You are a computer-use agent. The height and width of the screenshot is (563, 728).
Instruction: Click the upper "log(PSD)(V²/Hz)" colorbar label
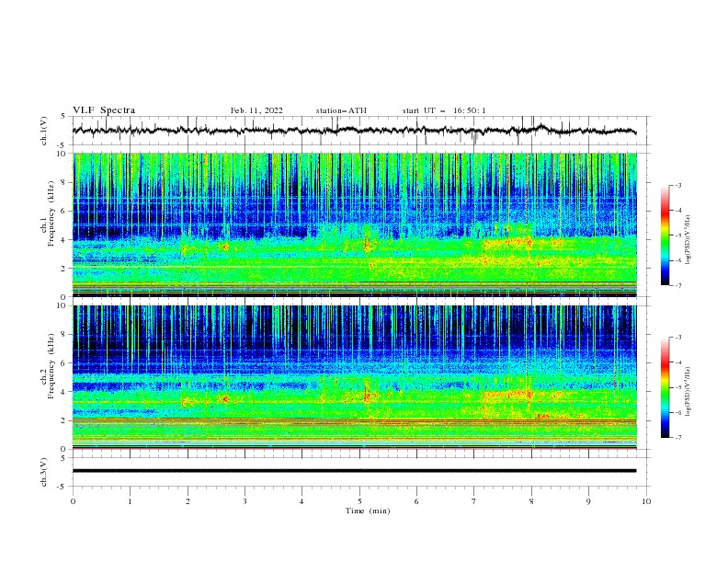688,240
